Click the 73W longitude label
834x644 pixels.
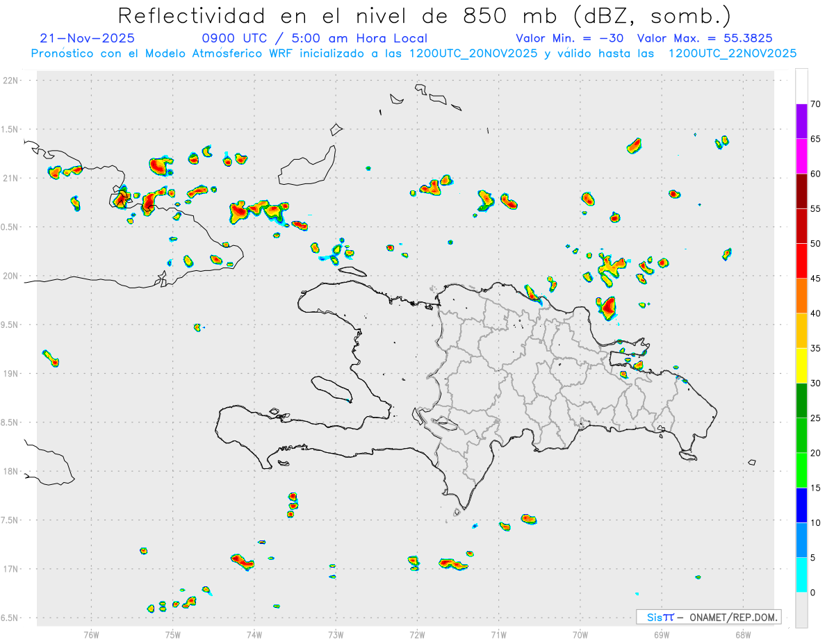pyautogui.click(x=336, y=634)
